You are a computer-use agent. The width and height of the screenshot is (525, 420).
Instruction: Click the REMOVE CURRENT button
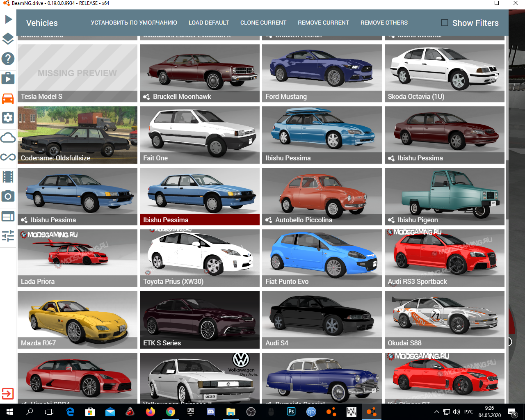(x=324, y=23)
